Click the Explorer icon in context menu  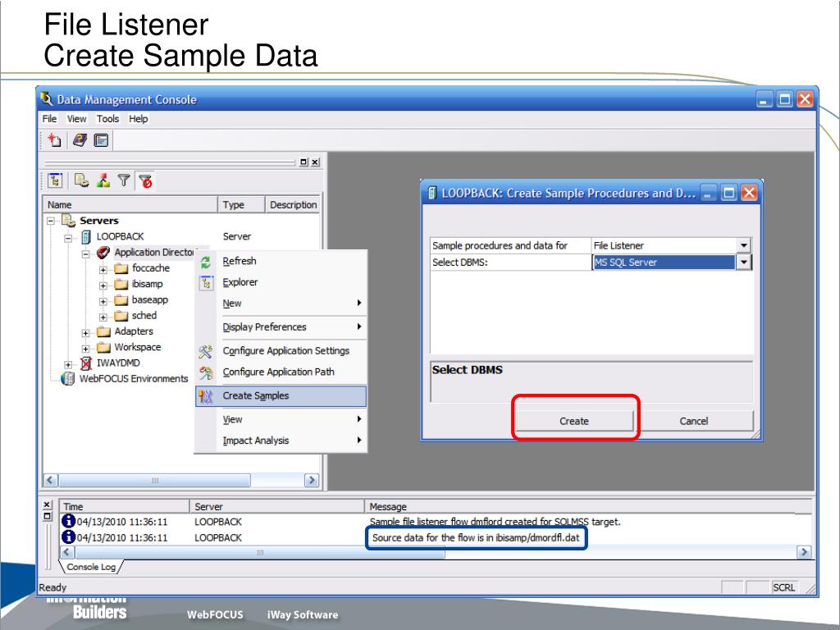tap(206, 283)
